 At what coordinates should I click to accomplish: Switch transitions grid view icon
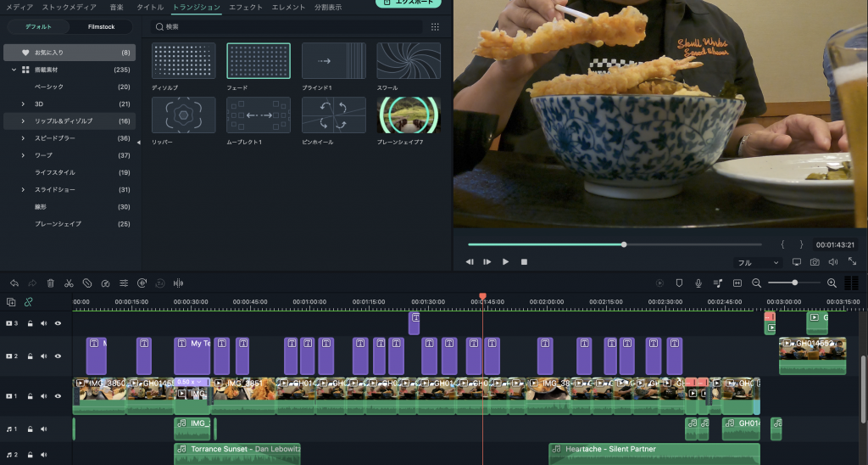click(x=435, y=26)
